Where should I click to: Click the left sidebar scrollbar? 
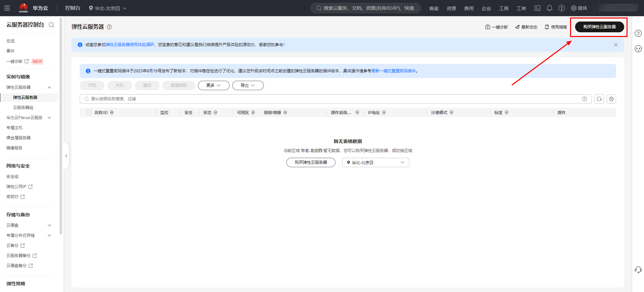coord(61,126)
